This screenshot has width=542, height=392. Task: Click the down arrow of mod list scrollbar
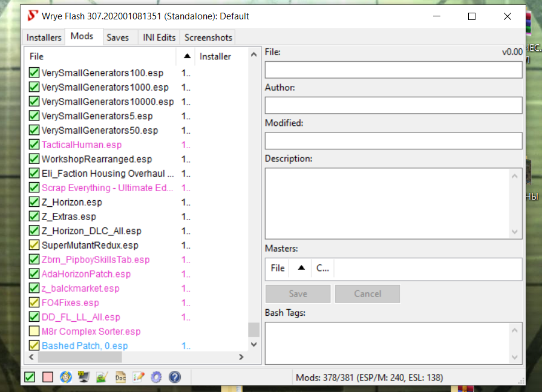pos(253,344)
